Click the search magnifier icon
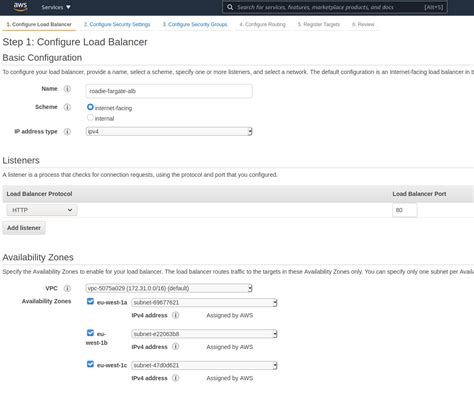The image size is (474, 406). [x=230, y=7]
